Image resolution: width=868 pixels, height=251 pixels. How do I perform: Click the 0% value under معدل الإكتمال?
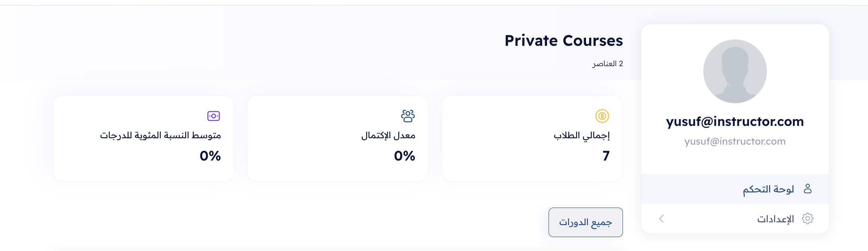pos(404,156)
